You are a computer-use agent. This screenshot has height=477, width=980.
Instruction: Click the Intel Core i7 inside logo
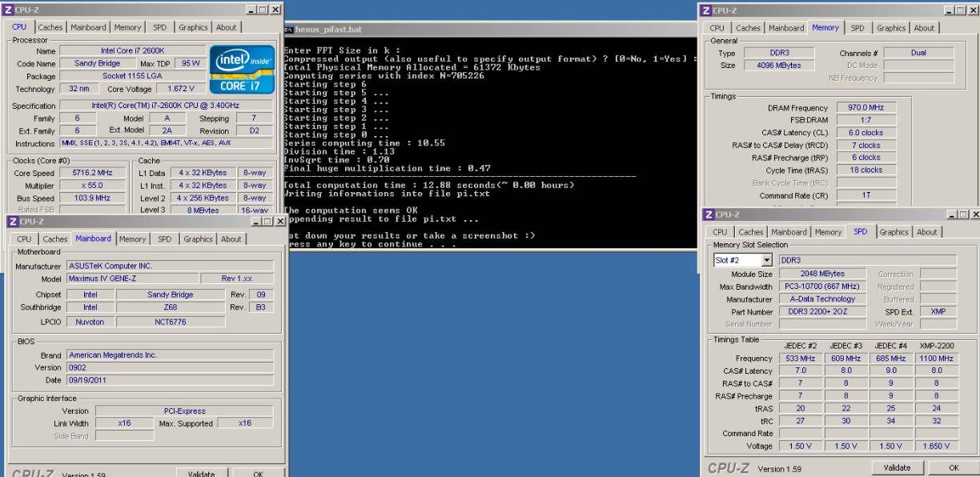[x=242, y=69]
